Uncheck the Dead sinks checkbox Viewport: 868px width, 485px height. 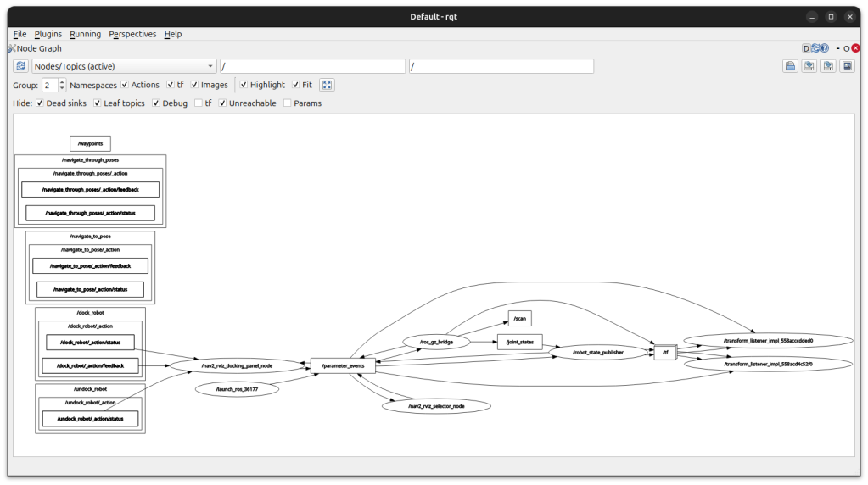40,103
